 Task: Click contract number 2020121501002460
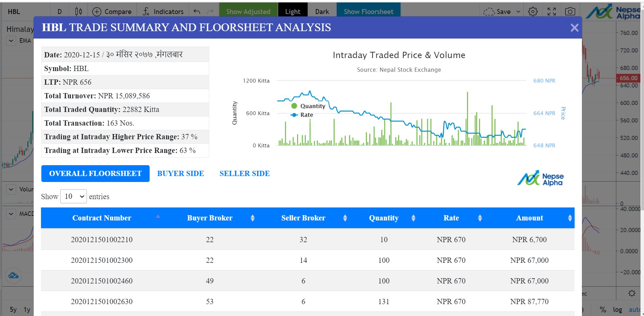[x=102, y=281]
